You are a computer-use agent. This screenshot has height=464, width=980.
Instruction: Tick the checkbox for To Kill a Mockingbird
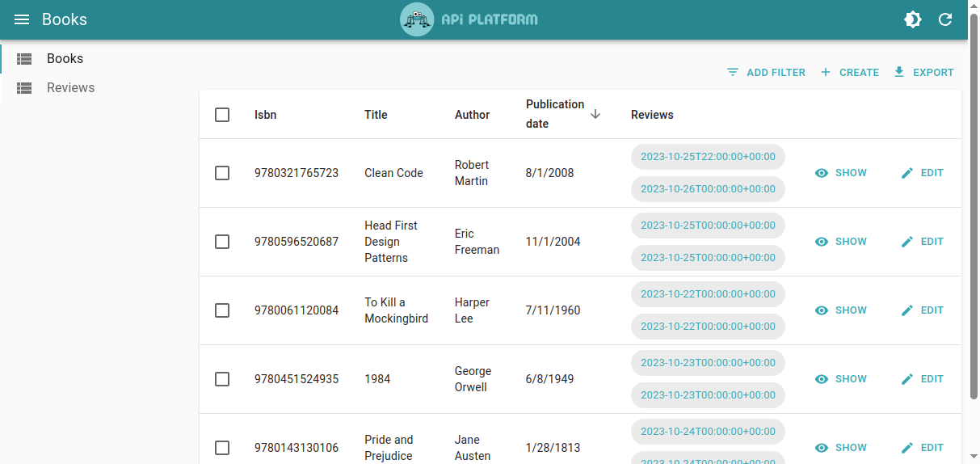click(222, 310)
